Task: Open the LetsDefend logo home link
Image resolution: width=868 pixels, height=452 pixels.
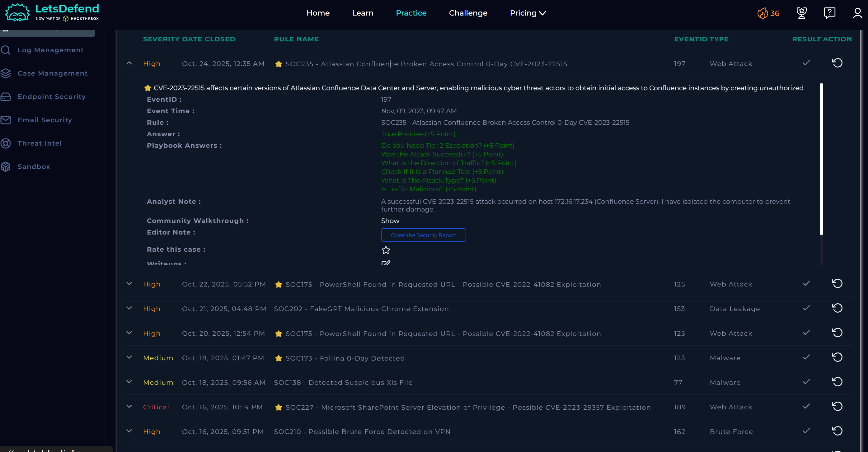Action: (x=52, y=12)
